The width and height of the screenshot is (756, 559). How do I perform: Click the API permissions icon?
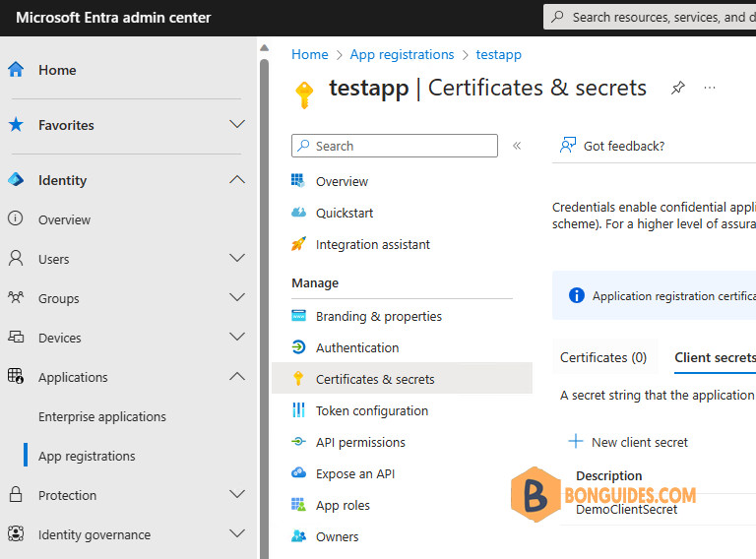click(x=298, y=442)
